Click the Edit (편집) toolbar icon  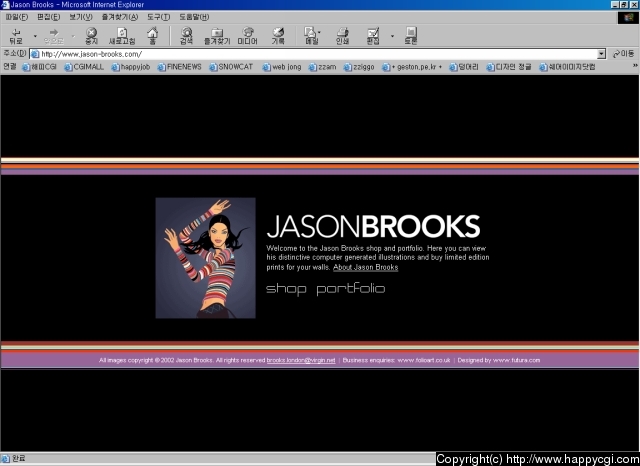(x=373, y=36)
